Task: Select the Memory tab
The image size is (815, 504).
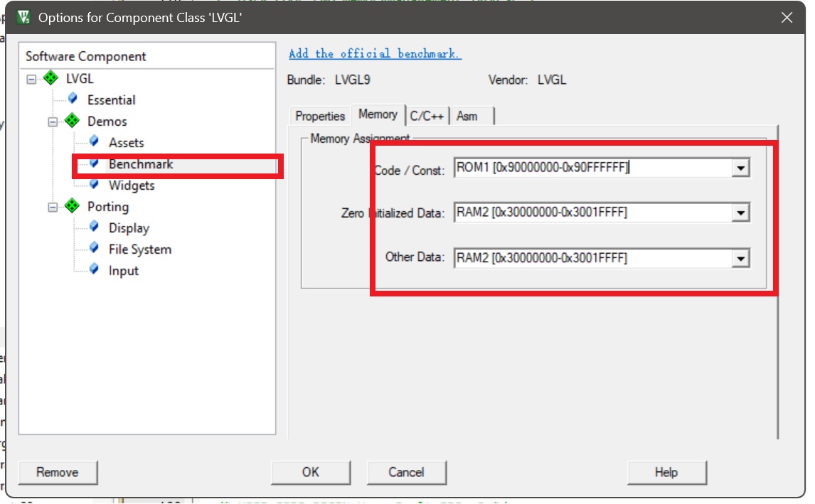Action: [x=378, y=114]
